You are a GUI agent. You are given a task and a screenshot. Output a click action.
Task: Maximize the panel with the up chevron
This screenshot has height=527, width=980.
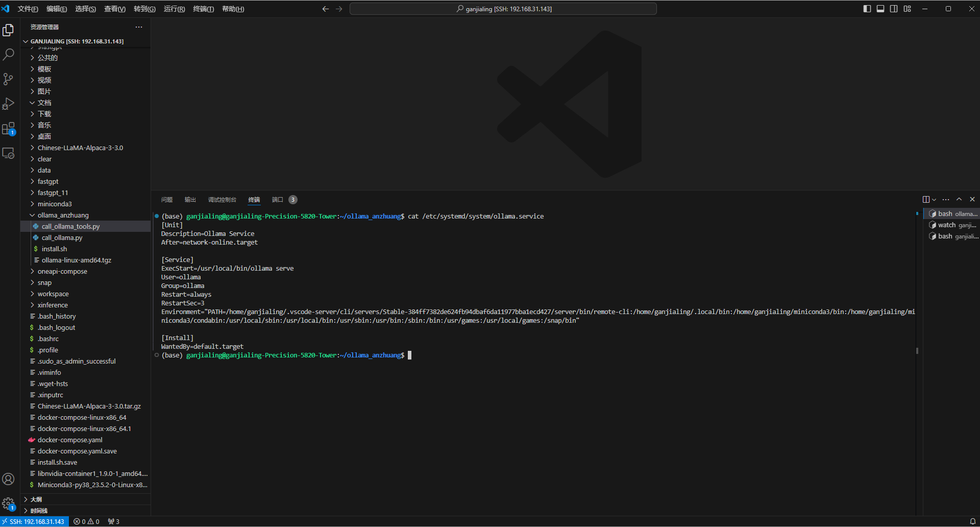pos(959,200)
